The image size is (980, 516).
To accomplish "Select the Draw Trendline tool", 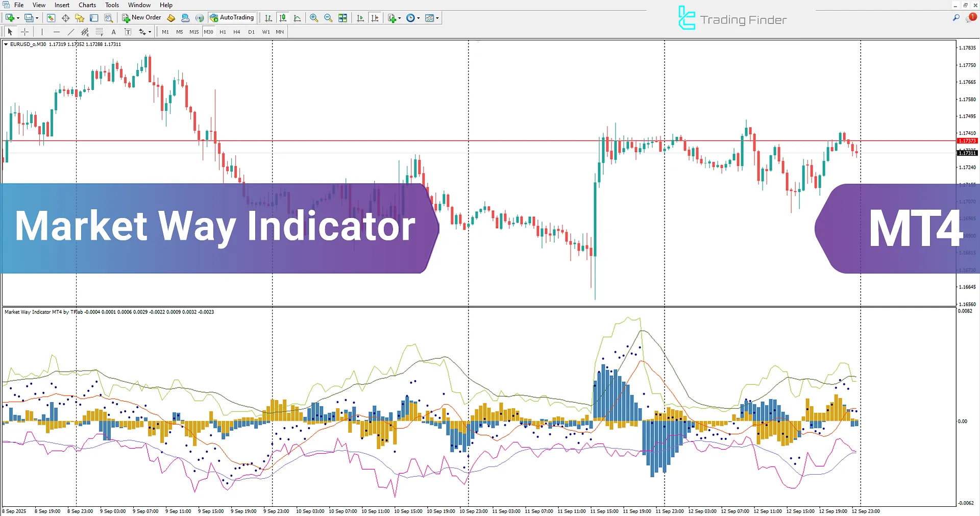I will 71,32.
